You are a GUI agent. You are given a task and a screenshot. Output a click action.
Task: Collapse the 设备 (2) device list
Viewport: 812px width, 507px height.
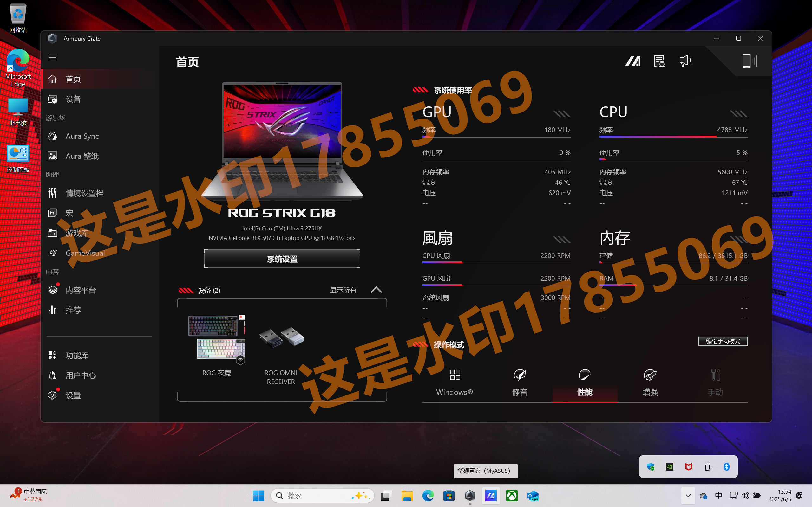point(376,290)
